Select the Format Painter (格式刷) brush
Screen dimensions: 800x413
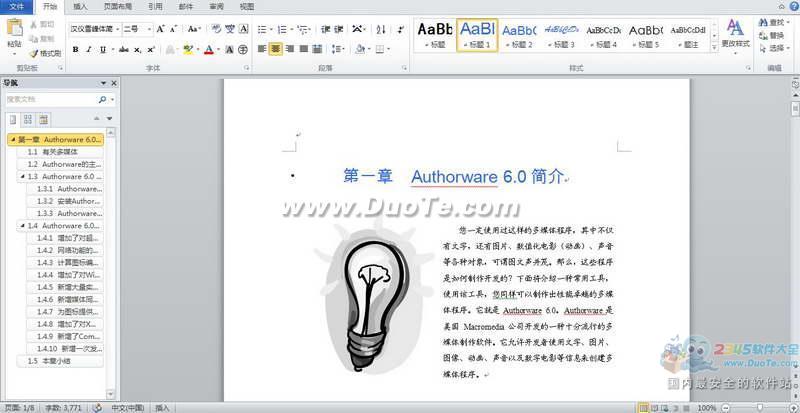pyautogui.click(x=34, y=53)
